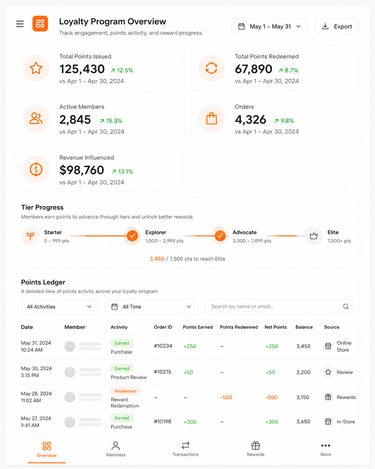Image resolution: width=375 pixels, height=469 pixels.
Task: Click the Product Review activity text
Action: click(129, 377)
